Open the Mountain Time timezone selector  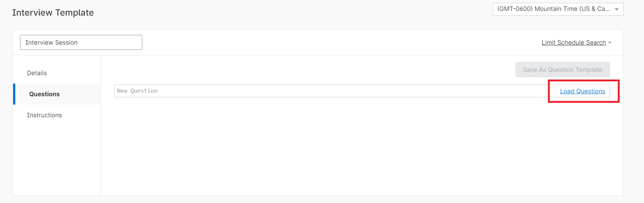pyautogui.click(x=557, y=9)
